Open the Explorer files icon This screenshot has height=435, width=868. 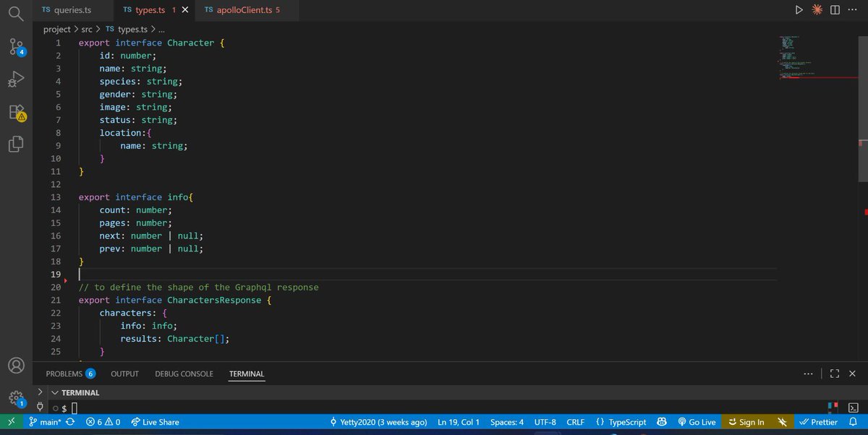[16, 145]
